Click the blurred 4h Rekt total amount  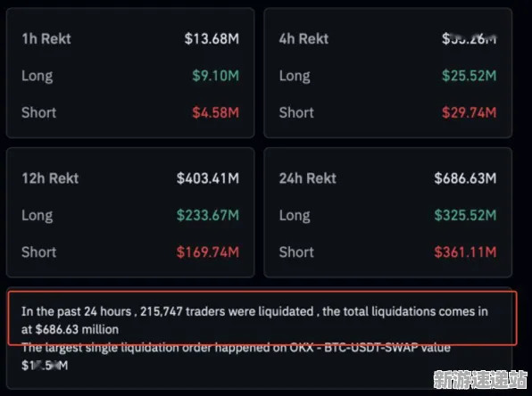pos(469,38)
